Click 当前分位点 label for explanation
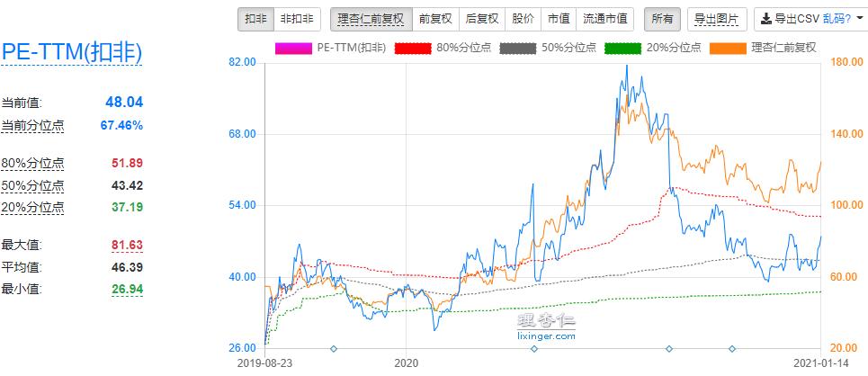The width and height of the screenshot is (868, 376). (x=32, y=126)
